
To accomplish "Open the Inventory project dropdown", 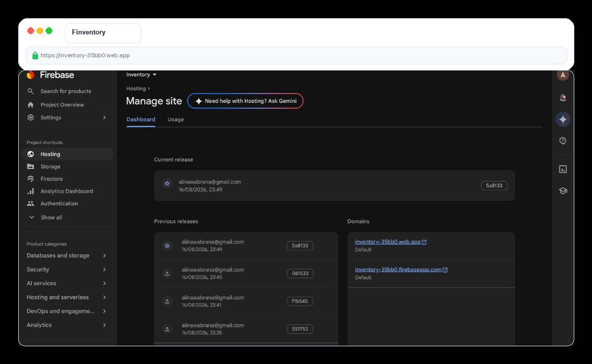I will [141, 75].
